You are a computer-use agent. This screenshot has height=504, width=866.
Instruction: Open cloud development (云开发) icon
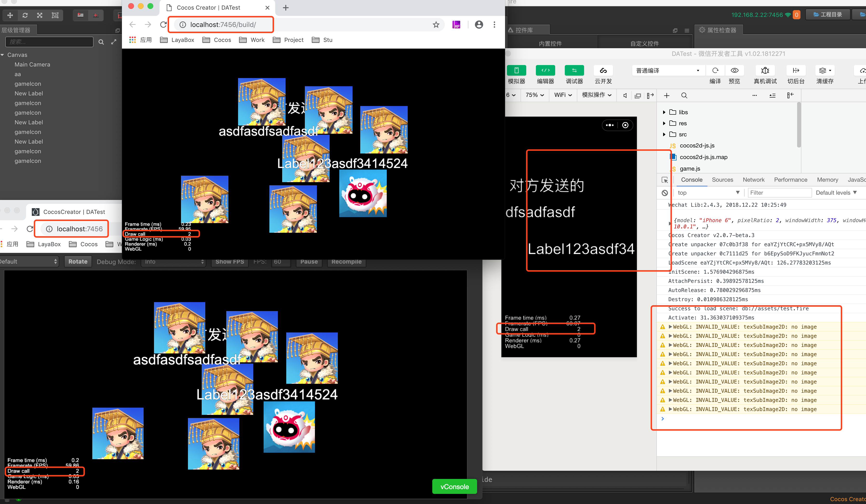coord(603,70)
